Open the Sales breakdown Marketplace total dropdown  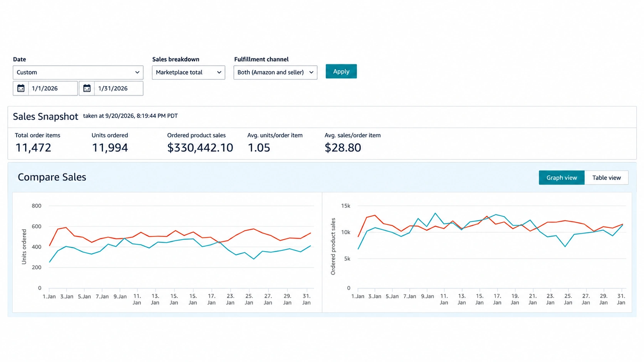tap(188, 72)
